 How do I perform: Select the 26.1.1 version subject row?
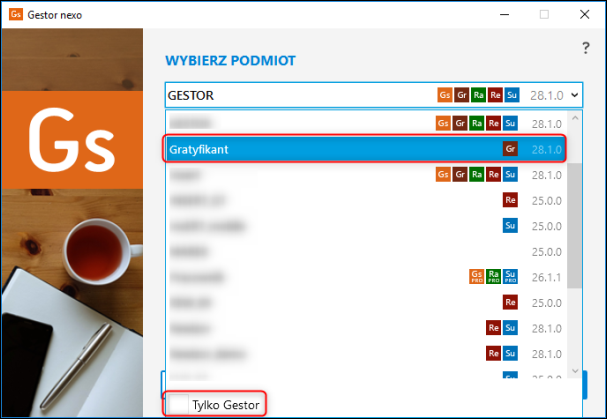pyautogui.click(x=366, y=277)
